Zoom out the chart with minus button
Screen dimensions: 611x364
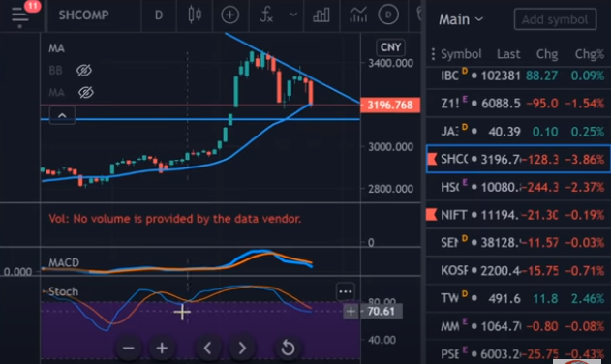point(129,348)
